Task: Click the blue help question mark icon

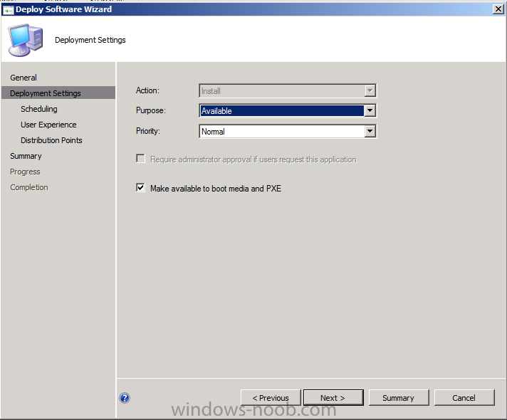Action: [125, 398]
